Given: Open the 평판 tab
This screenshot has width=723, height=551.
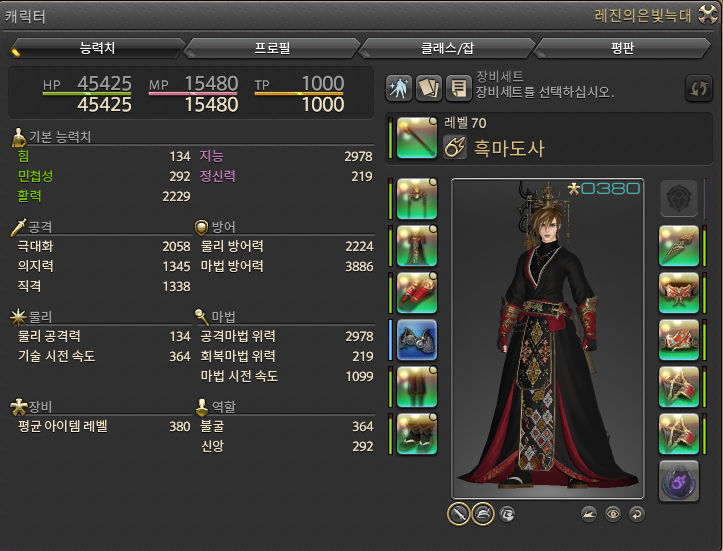Looking at the screenshot, I should [x=622, y=48].
